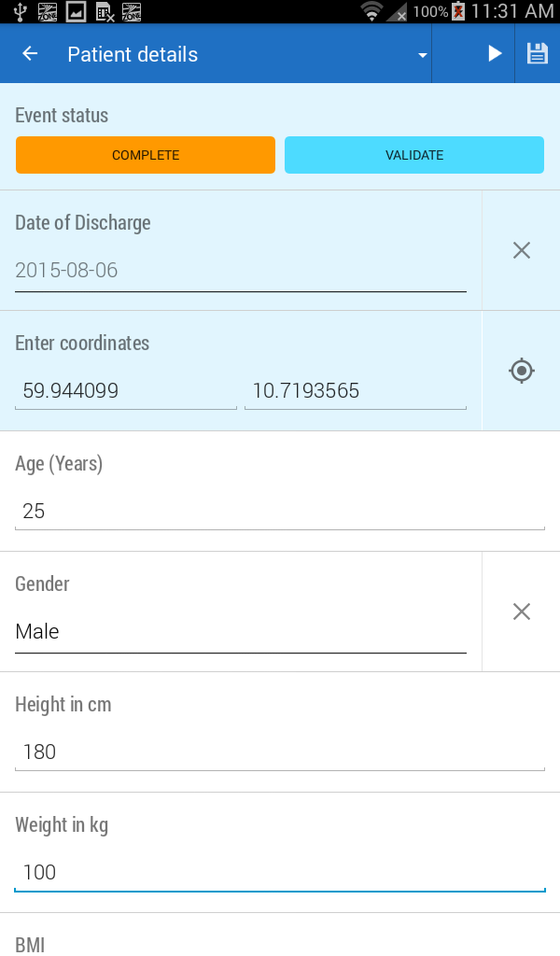Tap the Age (Years) input field
Viewport: 560px width, 956px height.
279,512
